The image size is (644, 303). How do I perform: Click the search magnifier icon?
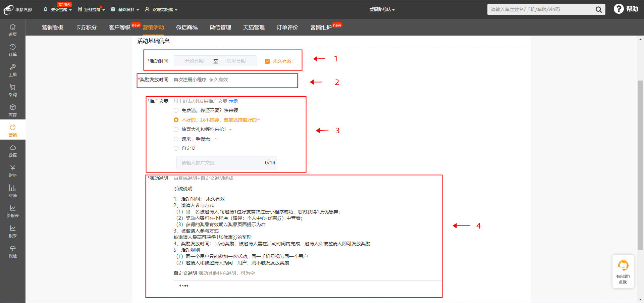598,9
